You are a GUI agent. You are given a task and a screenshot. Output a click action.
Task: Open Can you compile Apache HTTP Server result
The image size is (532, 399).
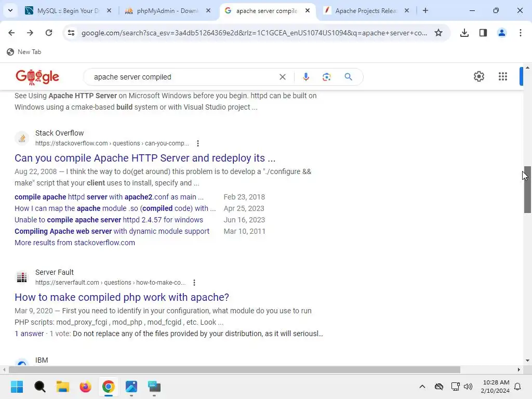(x=145, y=158)
